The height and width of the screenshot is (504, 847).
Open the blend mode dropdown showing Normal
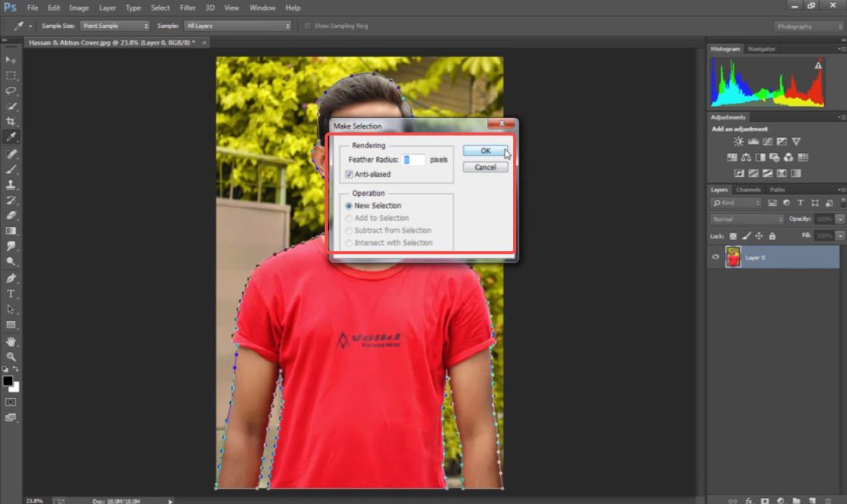pyautogui.click(x=746, y=218)
